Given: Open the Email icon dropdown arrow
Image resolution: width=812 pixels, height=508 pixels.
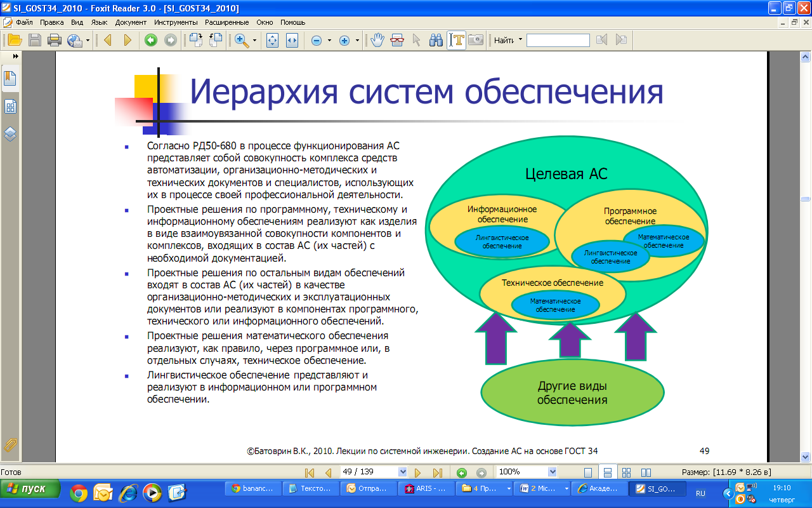Looking at the screenshot, I should (88, 40).
